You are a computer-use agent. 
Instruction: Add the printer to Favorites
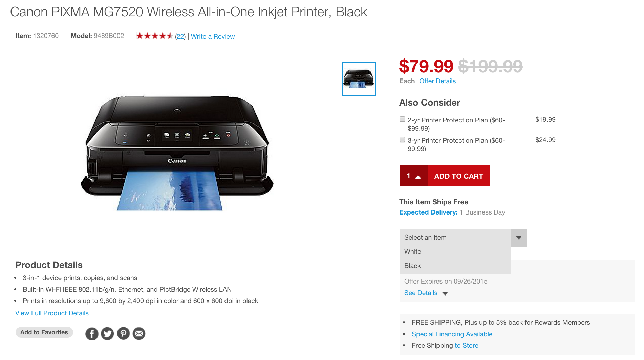[44, 332]
